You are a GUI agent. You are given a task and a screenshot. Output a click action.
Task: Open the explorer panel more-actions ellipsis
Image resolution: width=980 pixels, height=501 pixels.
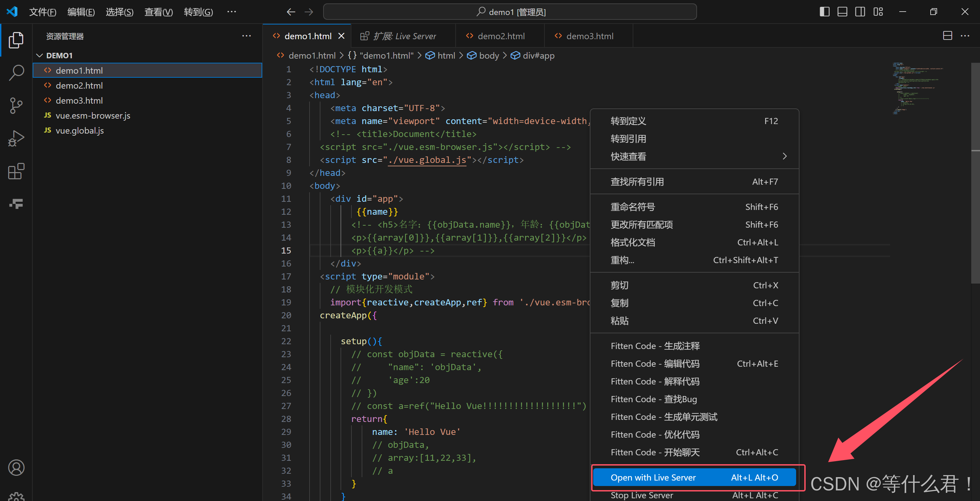[x=247, y=36]
